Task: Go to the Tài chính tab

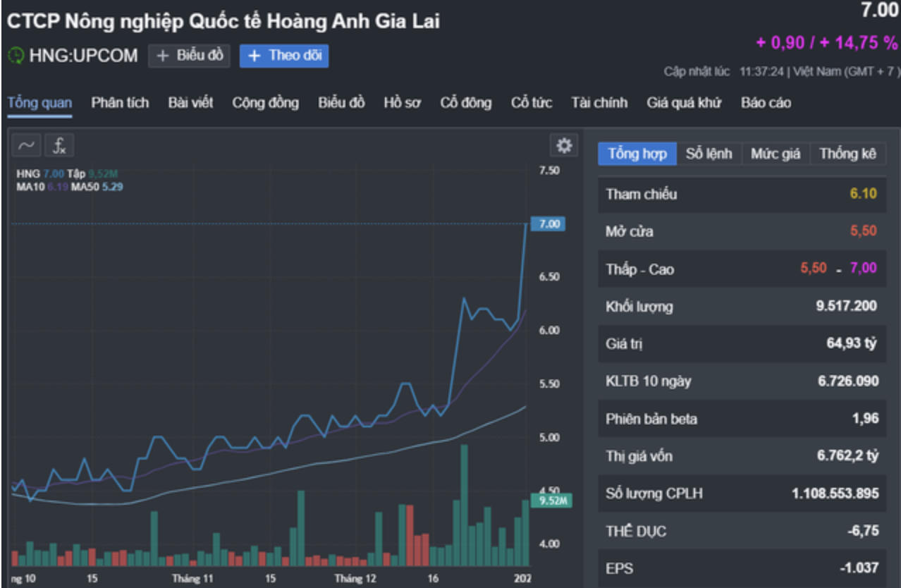Action: pyautogui.click(x=599, y=103)
